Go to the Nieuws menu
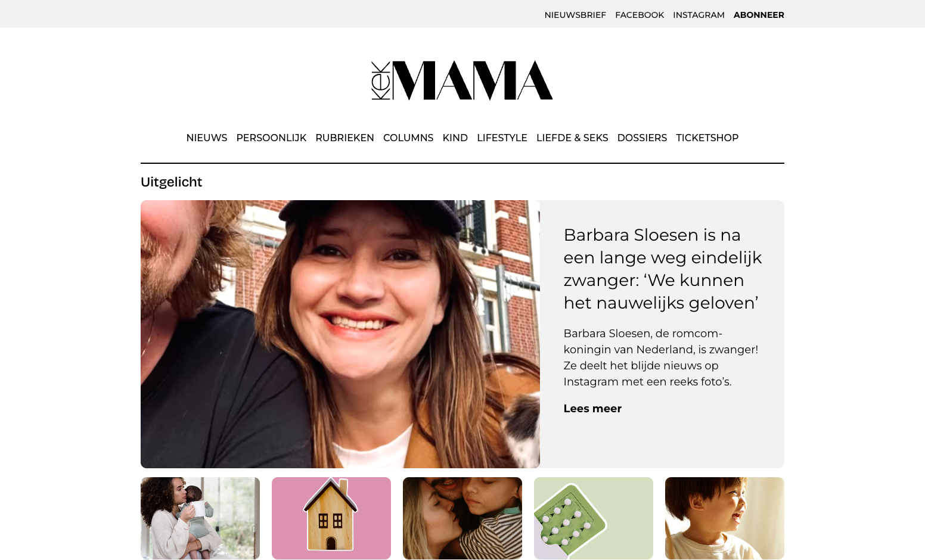This screenshot has height=560, width=925. (207, 138)
